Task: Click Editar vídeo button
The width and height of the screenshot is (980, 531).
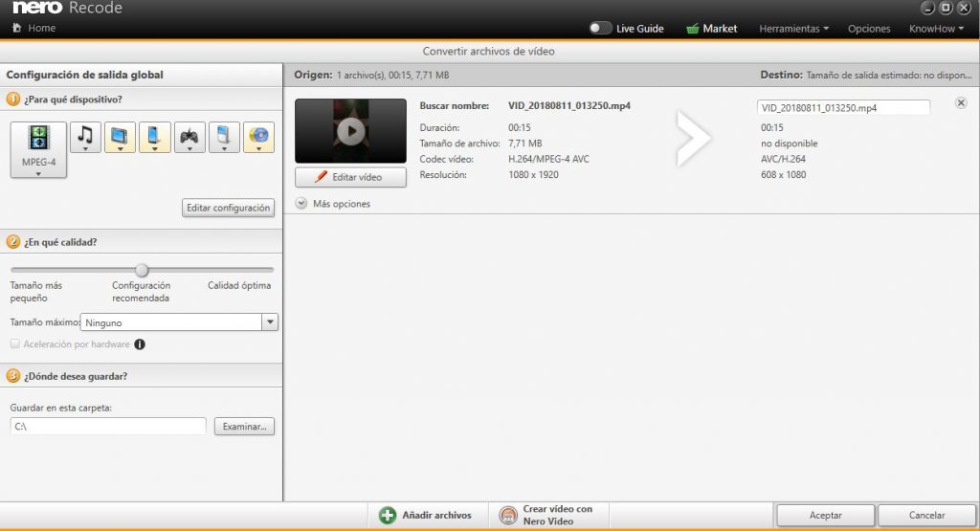Action: 350,177
